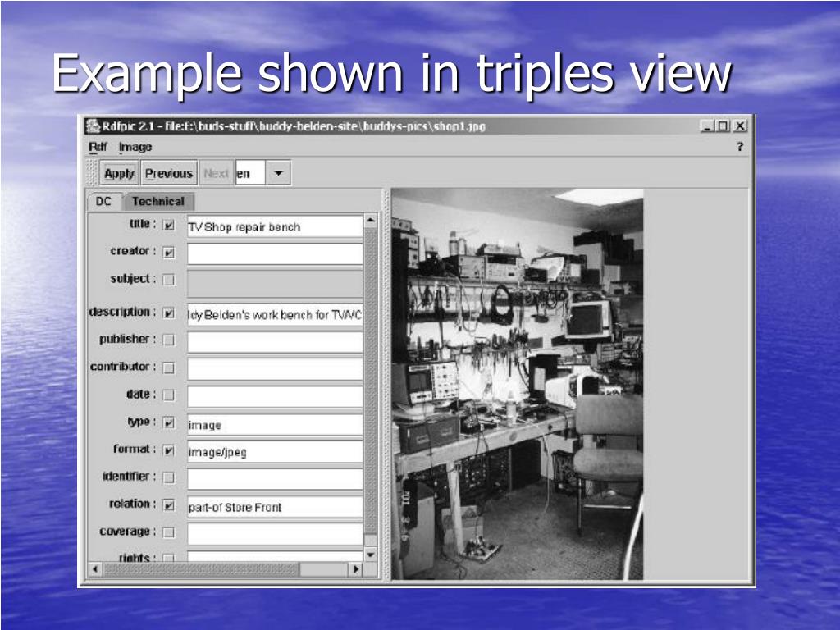Click the empty publisher field
Image resolution: width=840 pixels, height=630 pixels.
[x=275, y=342]
